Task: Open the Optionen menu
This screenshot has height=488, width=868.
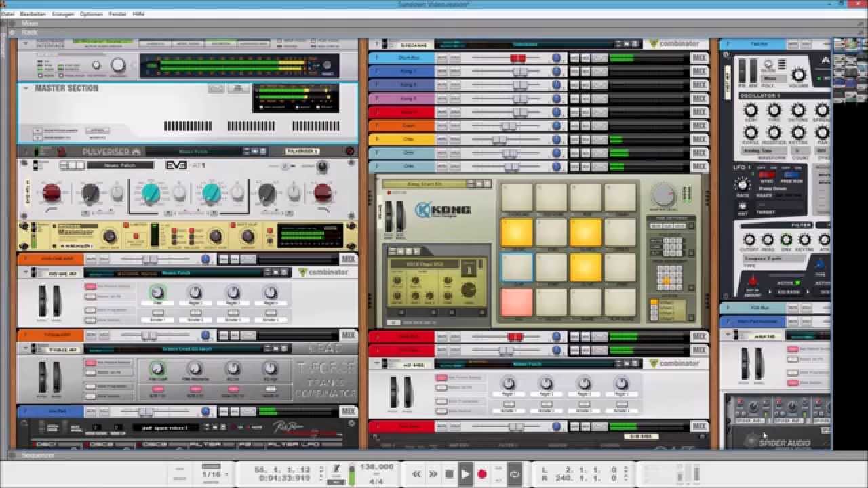Action: click(x=92, y=14)
